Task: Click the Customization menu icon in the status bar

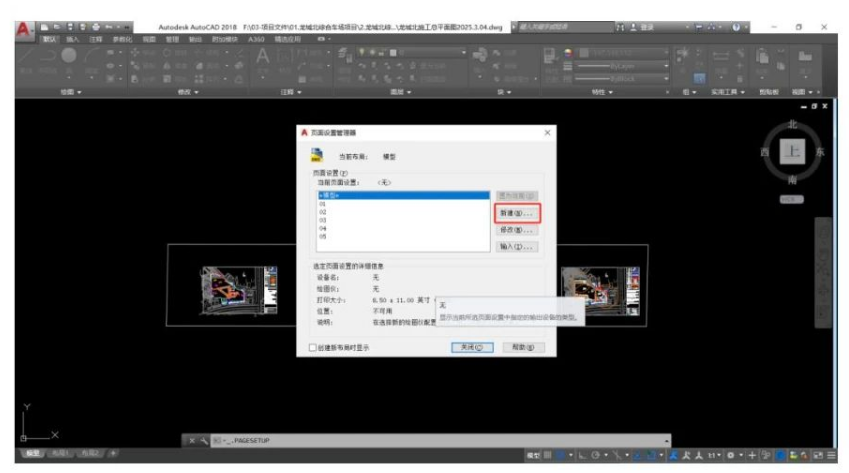Action: 831,456
